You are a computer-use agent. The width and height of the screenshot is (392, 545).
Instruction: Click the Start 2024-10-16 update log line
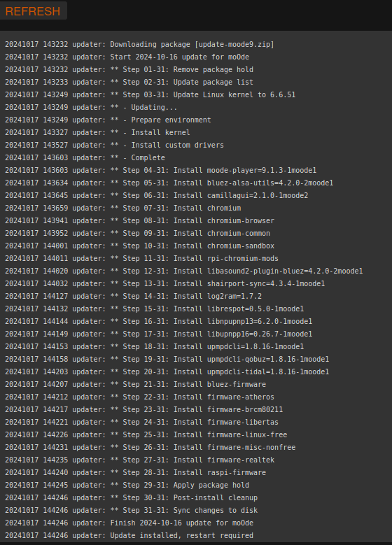tap(127, 57)
